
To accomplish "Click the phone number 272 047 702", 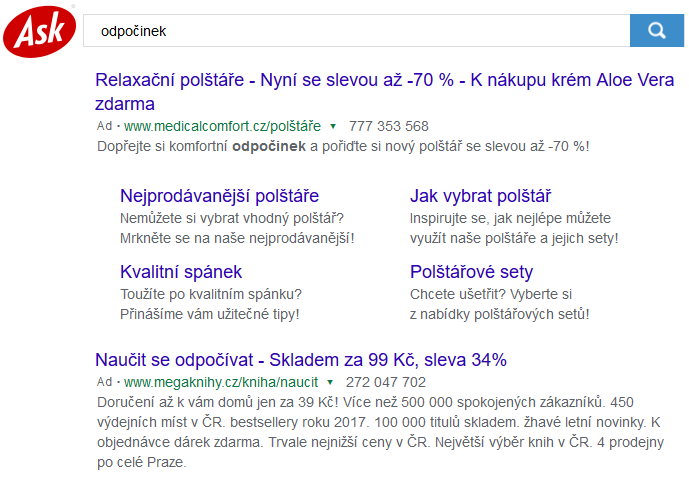I will click(x=386, y=382).
